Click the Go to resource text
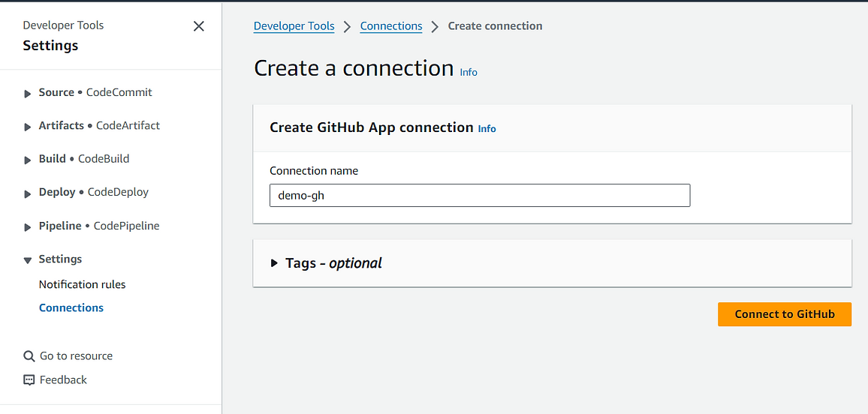The image size is (868, 414). (x=77, y=356)
